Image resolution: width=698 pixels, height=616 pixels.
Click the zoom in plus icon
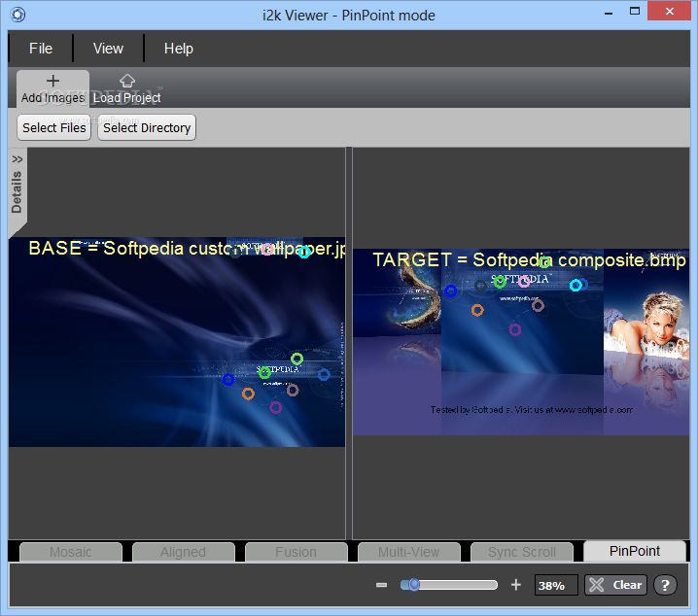coord(516,584)
